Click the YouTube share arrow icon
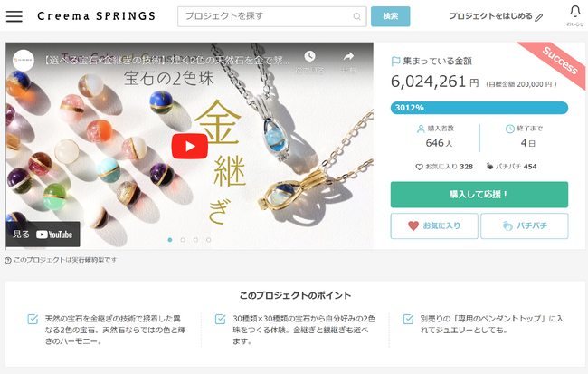This screenshot has height=374, width=588. (348, 56)
